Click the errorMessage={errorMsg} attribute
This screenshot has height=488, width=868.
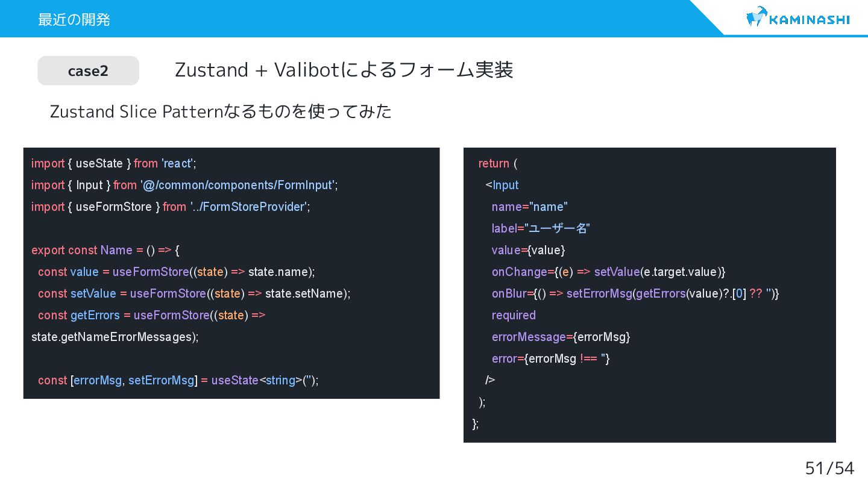[x=561, y=337]
